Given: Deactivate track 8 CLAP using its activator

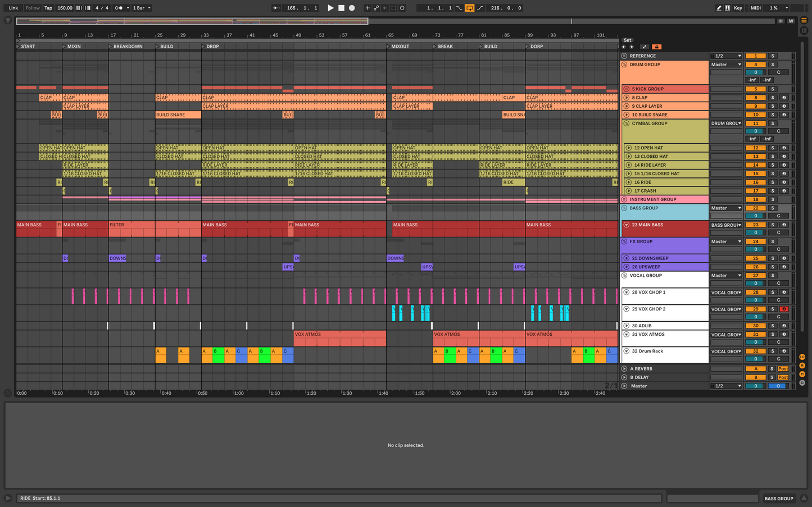Looking at the screenshot, I should pyautogui.click(x=756, y=98).
